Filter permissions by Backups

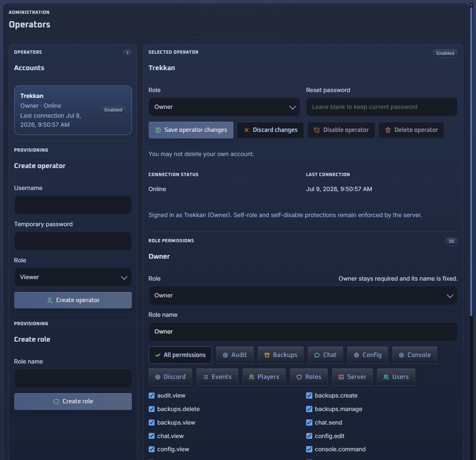coord(281,355)
